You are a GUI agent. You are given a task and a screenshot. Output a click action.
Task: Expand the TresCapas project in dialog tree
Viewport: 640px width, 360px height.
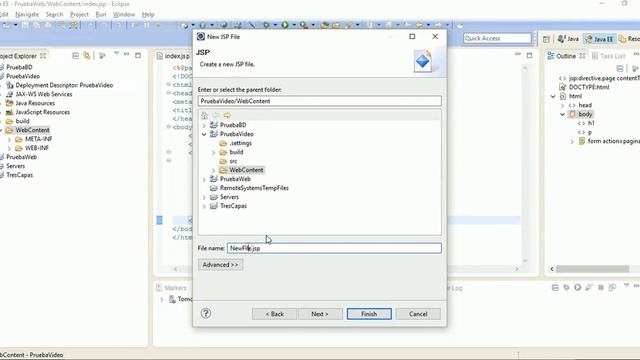pos(204,206)
